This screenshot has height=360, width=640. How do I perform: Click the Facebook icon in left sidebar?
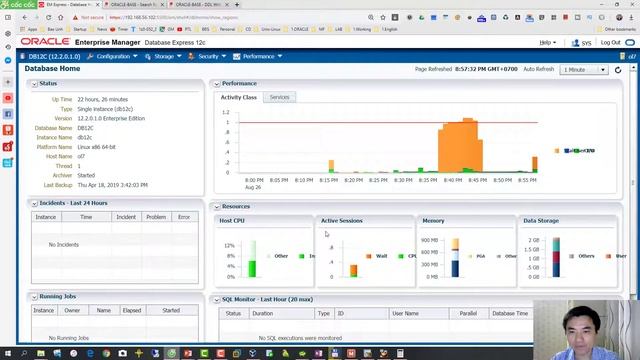point(8,114)
